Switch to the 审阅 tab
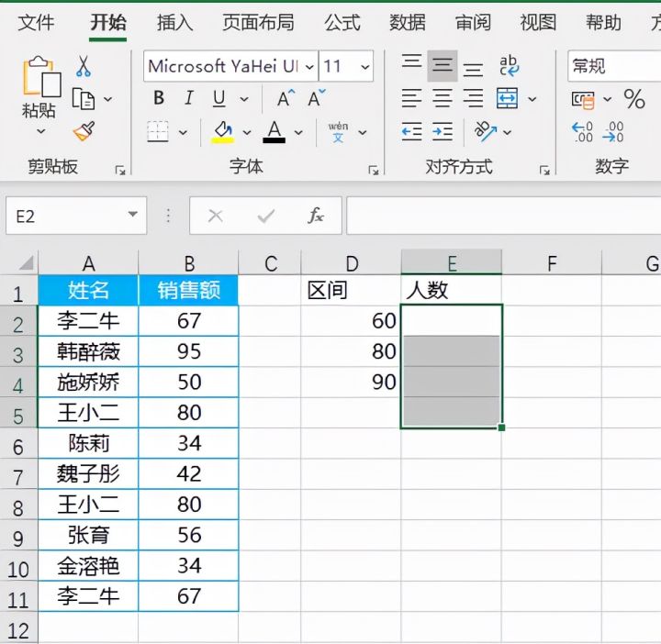Screen dimensions: 661x644 (x=473, y=22)
